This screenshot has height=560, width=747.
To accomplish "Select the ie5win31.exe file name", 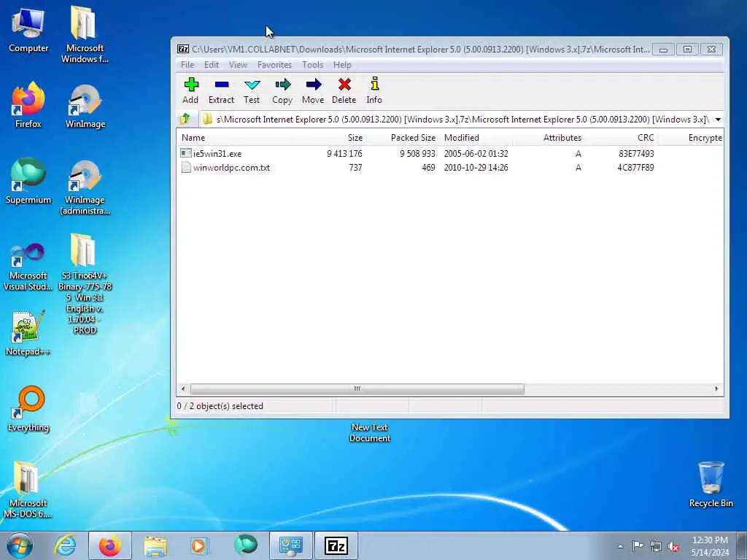I will [217, 154].
